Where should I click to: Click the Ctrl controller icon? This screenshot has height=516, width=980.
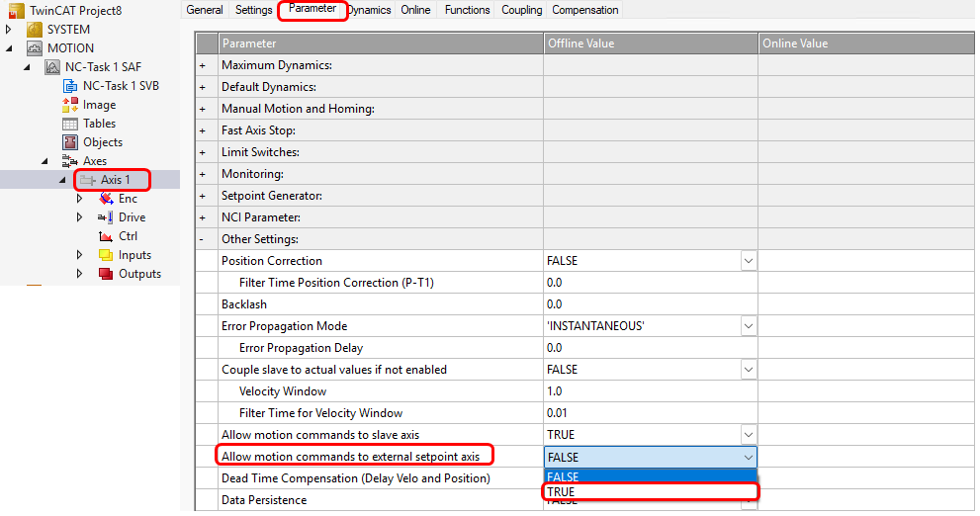tap(106, 236)
